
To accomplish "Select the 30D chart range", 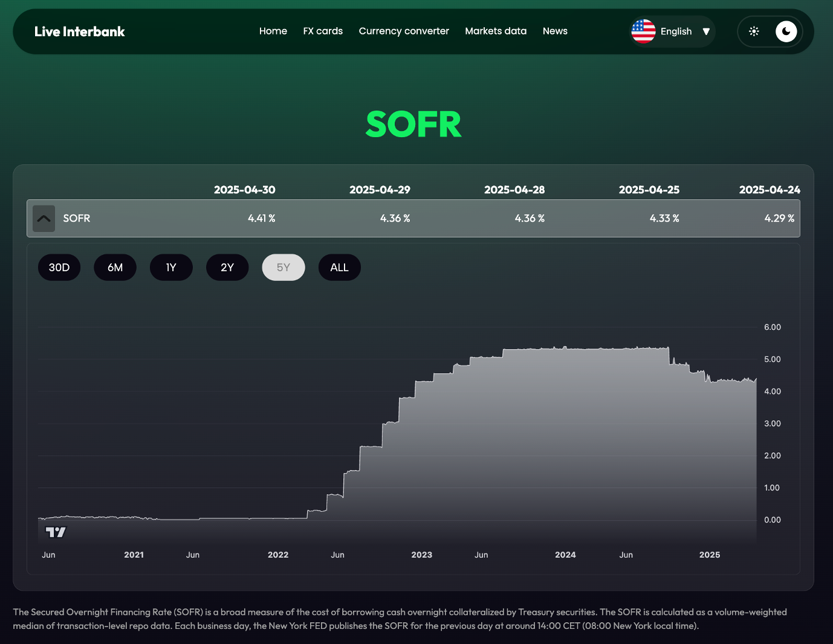I will click(x=59, y=268).
